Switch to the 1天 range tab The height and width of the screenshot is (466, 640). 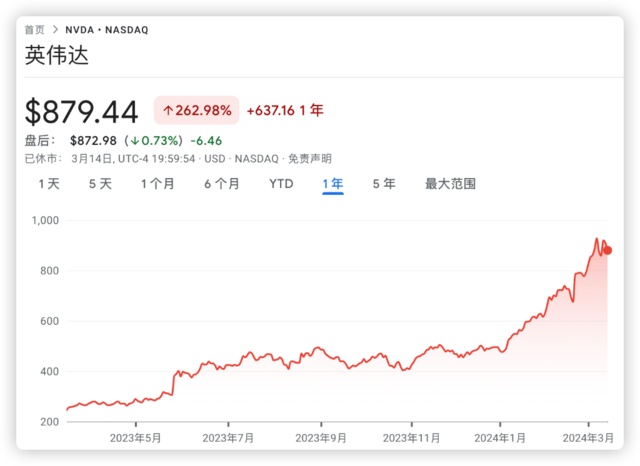pyautogui.click(x=49, y=184)
